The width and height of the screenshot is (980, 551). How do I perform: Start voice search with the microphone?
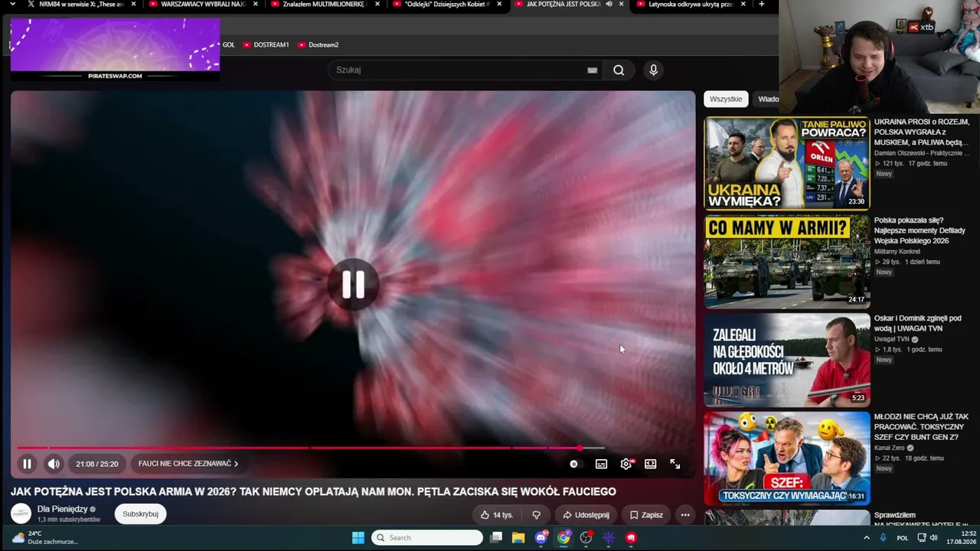pyautogui.click(x=653, y=70)
